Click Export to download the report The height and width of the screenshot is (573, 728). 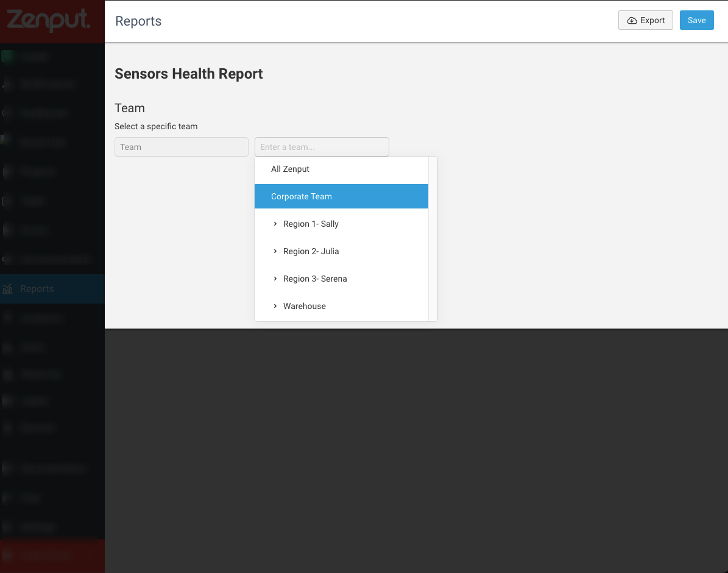click(x=645, y=20)
